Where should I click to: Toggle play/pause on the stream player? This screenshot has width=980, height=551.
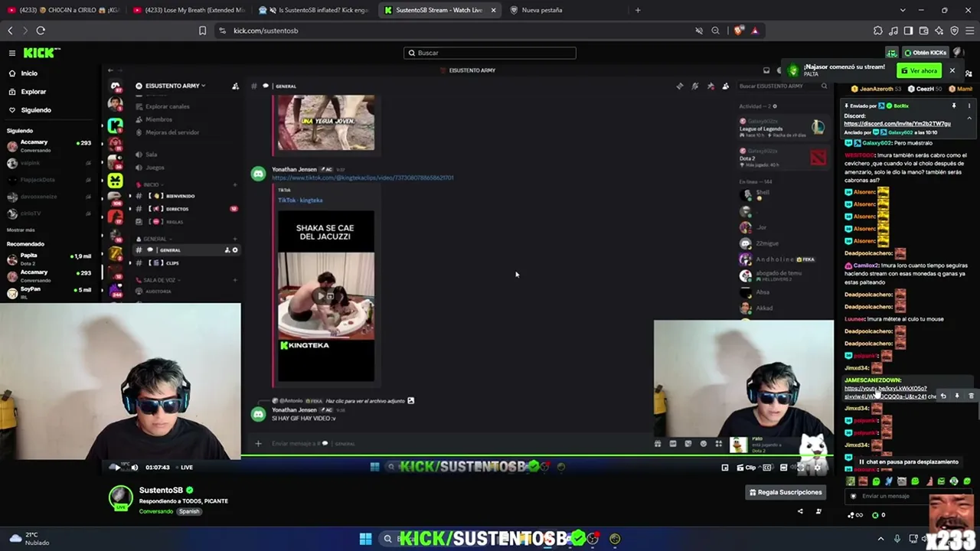(116, 468)
